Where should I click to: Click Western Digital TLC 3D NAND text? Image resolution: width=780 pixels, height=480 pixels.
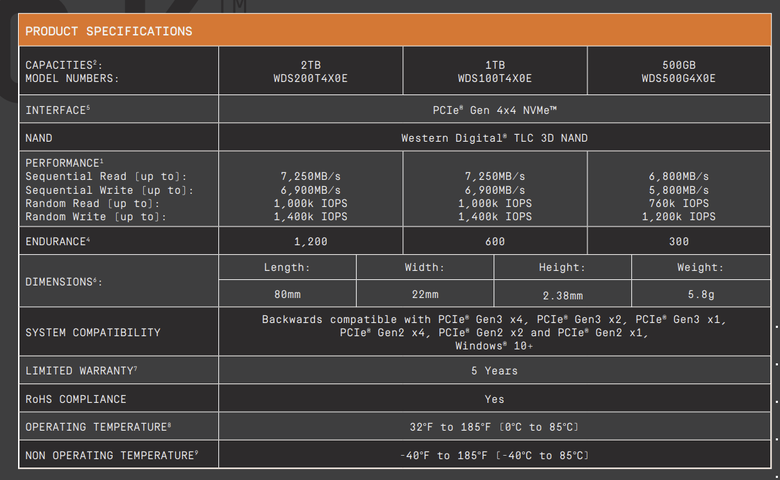(494, 138)
